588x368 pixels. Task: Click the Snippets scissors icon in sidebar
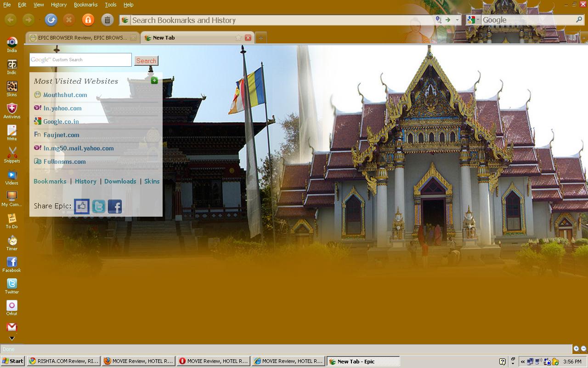coord(12,153)
